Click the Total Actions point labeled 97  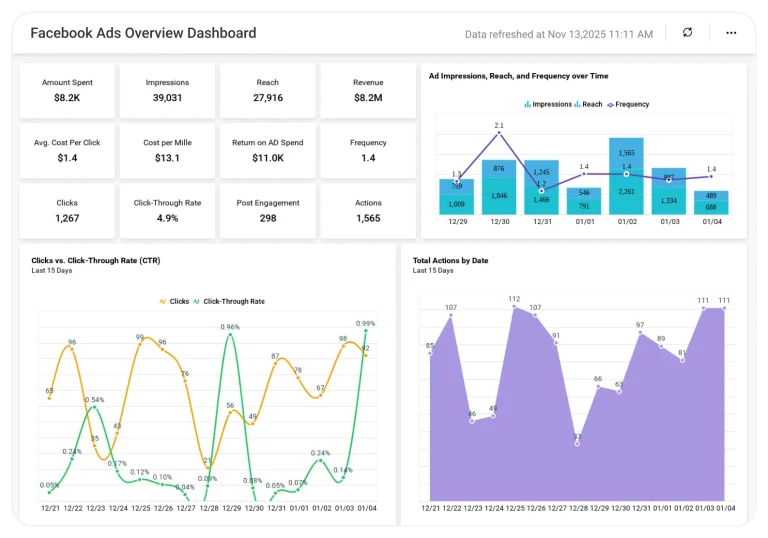pyautogui.click(x=640, y=333)
